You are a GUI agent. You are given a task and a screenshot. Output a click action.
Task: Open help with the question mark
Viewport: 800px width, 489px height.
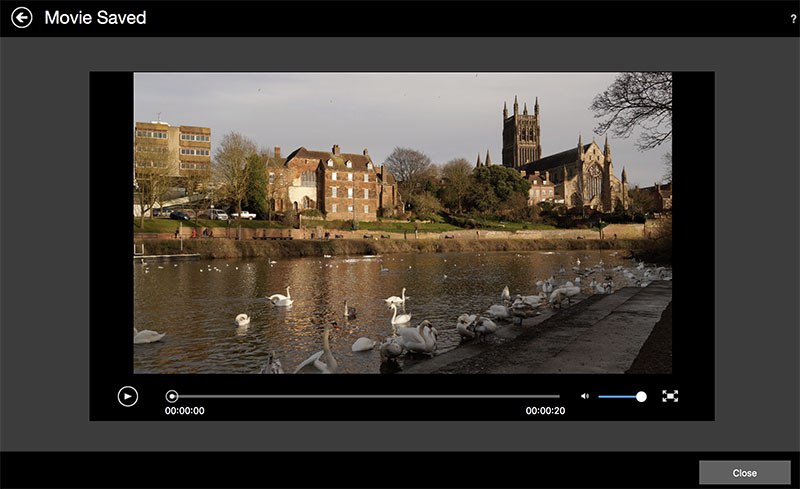793,19
